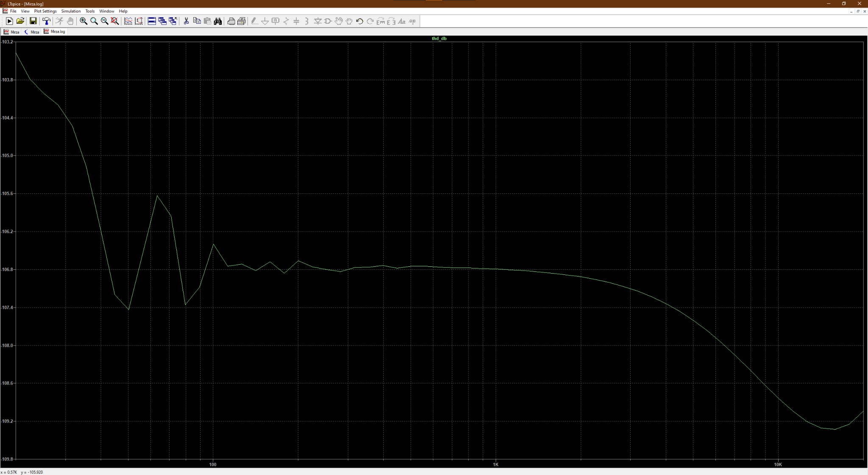Select the Mirza.log tab
Image resolution: width=868 pixels, height=475 pixels.
coord(55,31)
